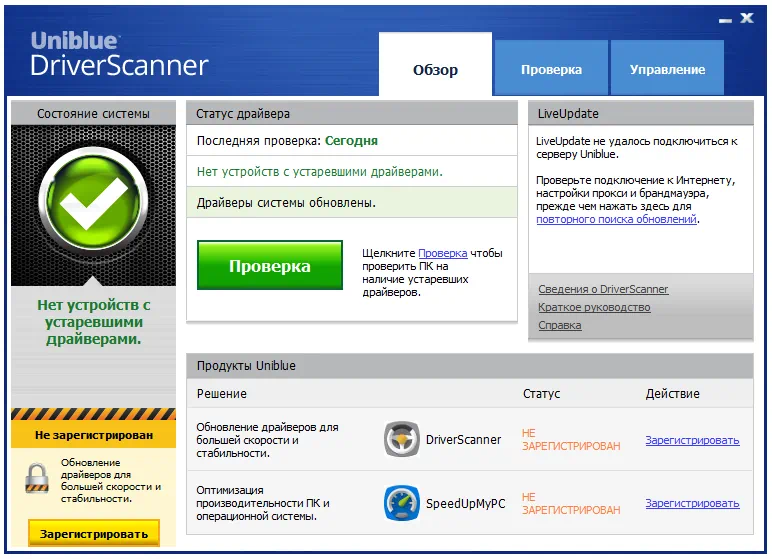Viewport: 772px width, 559px height.
Task: Click the Uniblue DriverScanner logo
Action: pos(119,54)
